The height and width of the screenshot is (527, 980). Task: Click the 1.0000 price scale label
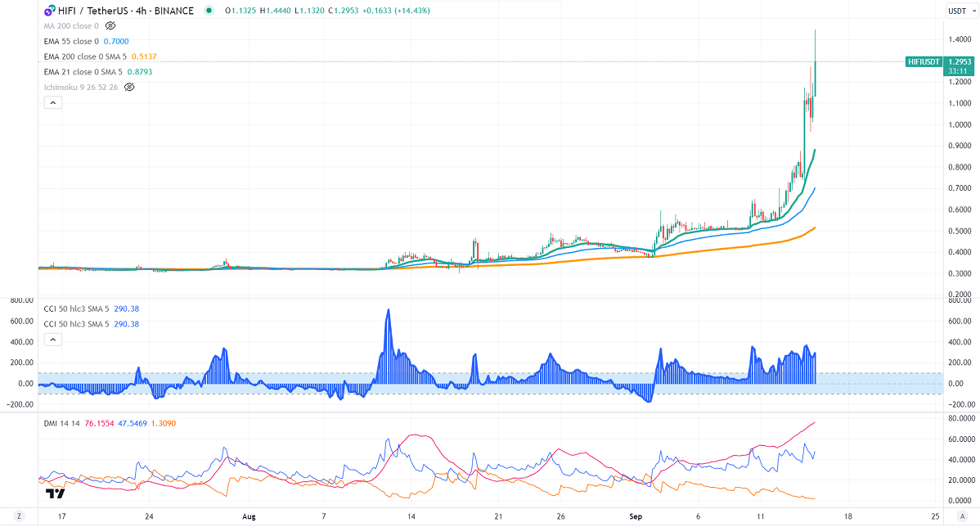coord(960,125)
